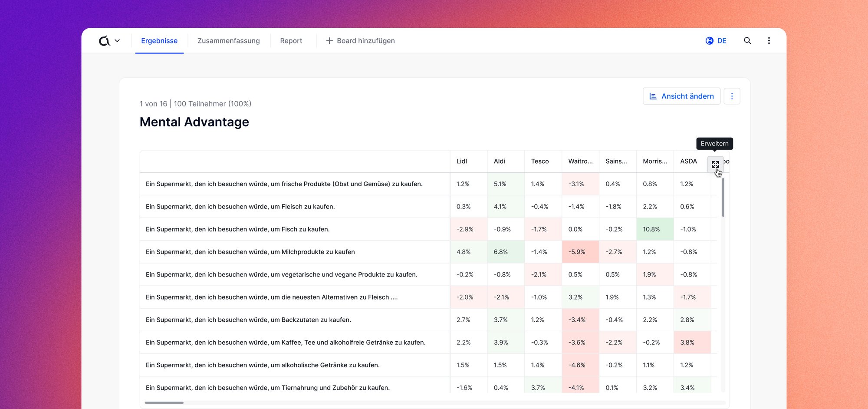
Task: Switch to the Ergebnisse tab
Action: click(159, 41)
